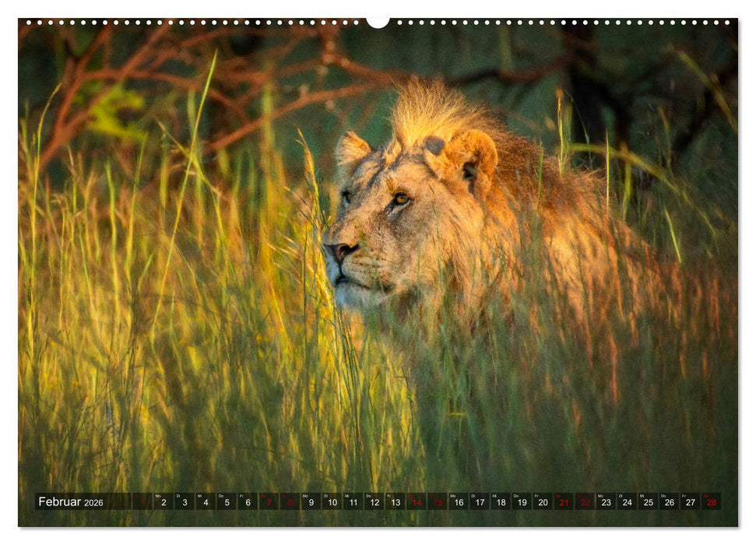Click the Sa label before date 7
Viewport: 756px width, 545px height.
[264, 495]
